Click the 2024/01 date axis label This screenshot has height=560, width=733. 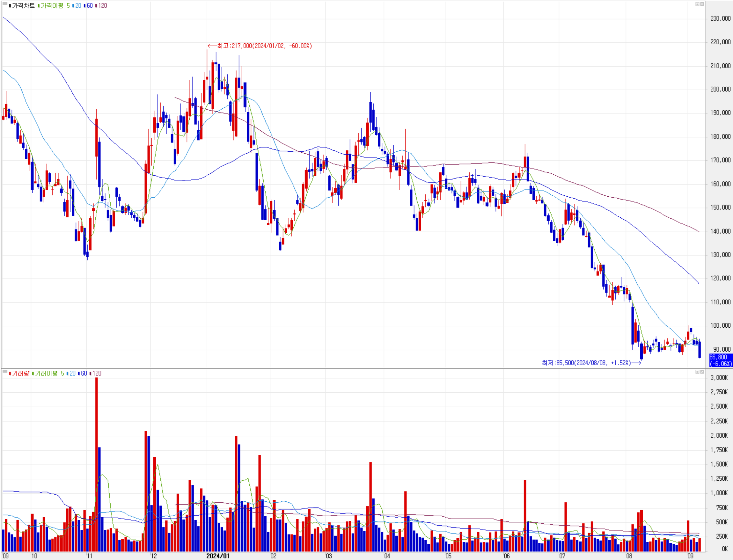pos(218,556)
